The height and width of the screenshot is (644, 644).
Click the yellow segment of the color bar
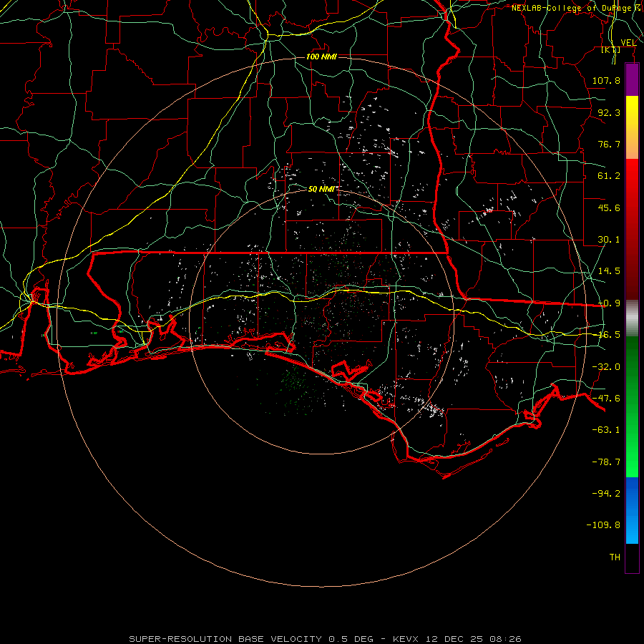tap(632, 111)
